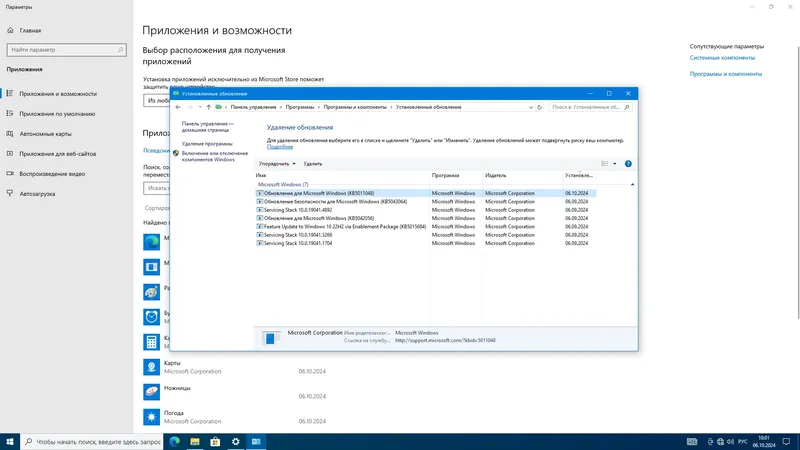Open the Details link under description
This screenshot has height=450, width=800.
coord(280,147)
